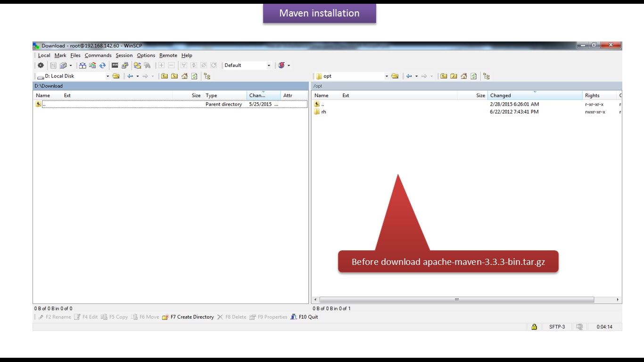Click the lock icon in status bar
The height and width of the screenshot is (362, 644).
[x=534, y=327]
